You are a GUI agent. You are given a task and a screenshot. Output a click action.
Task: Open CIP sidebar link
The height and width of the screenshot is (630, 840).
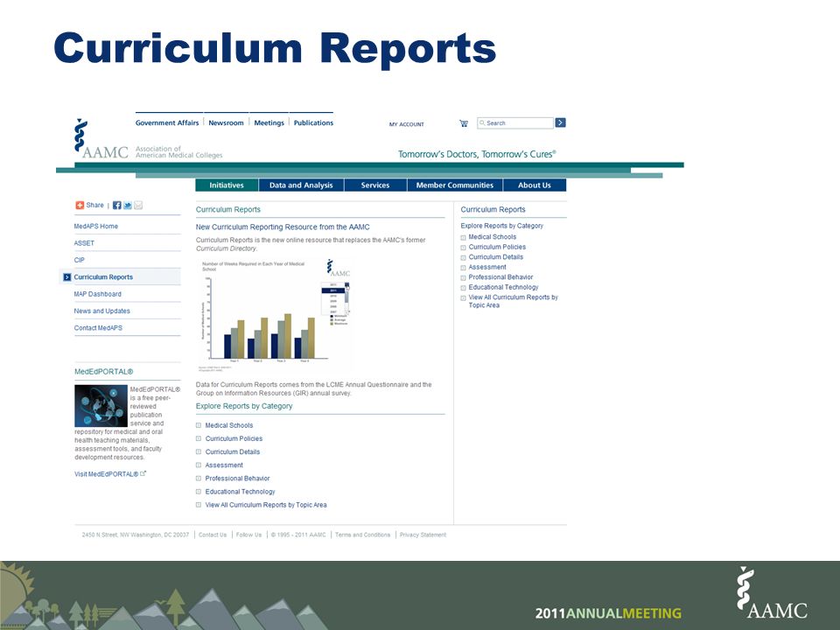(80, 260)
